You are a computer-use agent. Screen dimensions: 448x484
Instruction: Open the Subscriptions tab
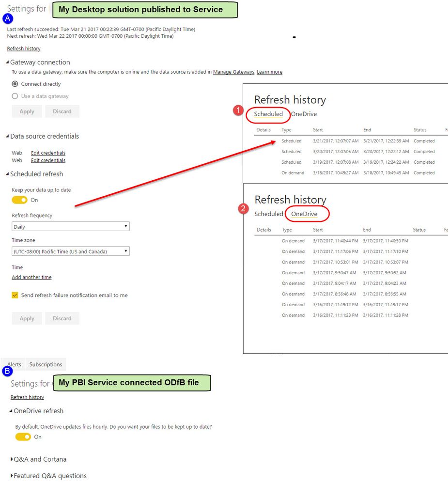[x=46, y=364]
